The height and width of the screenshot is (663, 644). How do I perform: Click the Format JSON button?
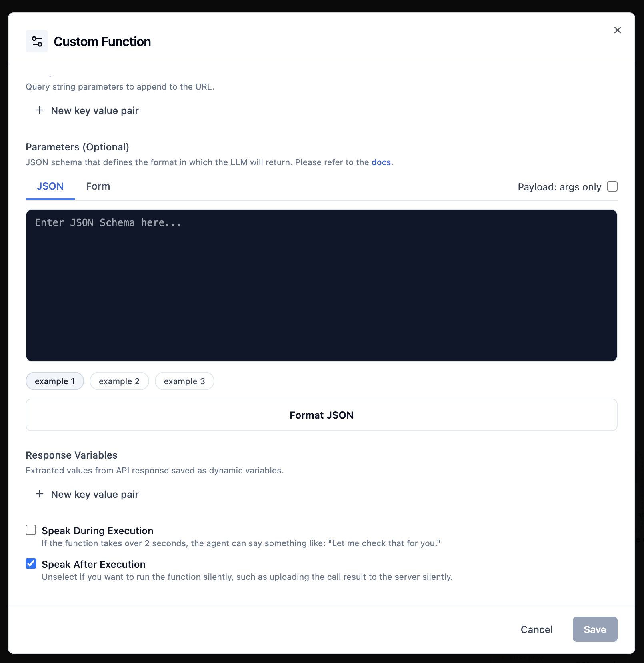321,415
